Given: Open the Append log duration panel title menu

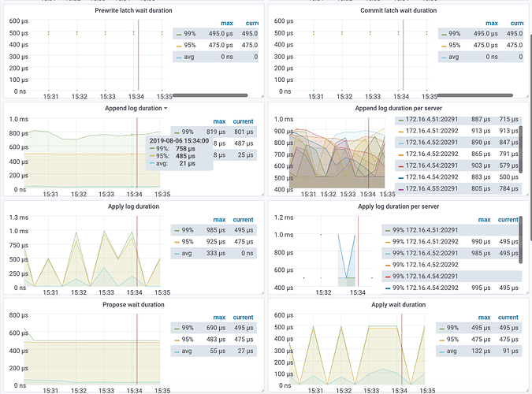Looking at the screenshot, I should pyautogui.click(x=136, y=108).
